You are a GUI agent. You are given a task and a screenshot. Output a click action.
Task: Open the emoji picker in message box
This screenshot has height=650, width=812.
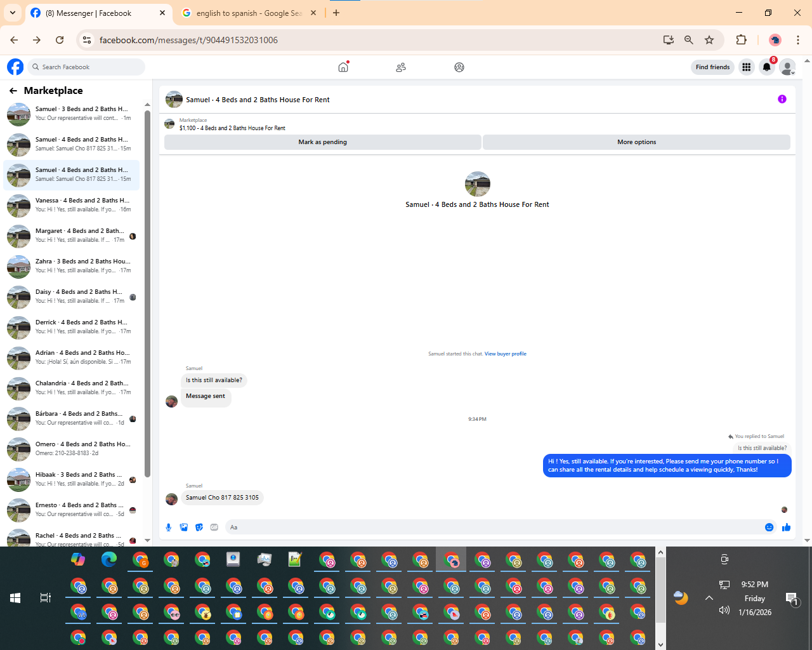pos(769,527)
